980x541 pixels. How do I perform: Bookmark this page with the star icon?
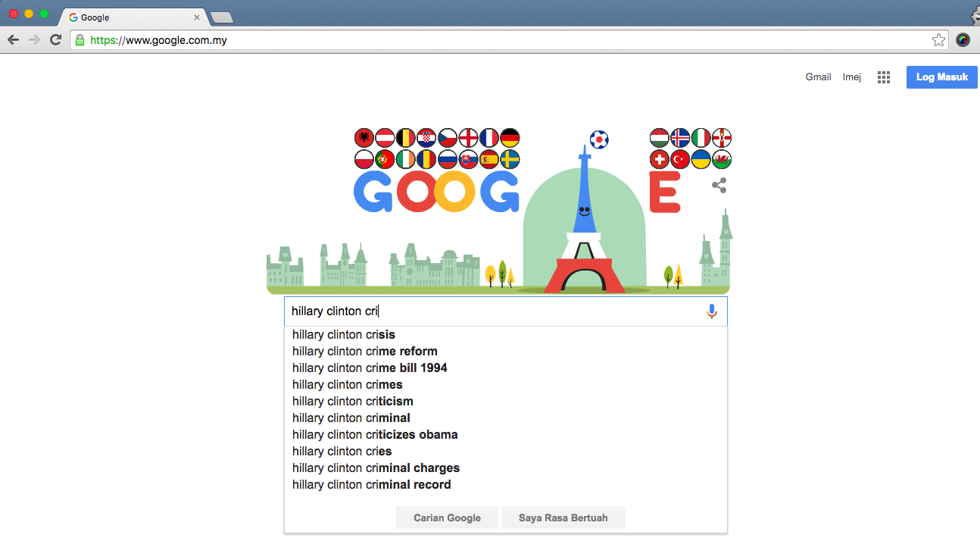tap(938, 40)
